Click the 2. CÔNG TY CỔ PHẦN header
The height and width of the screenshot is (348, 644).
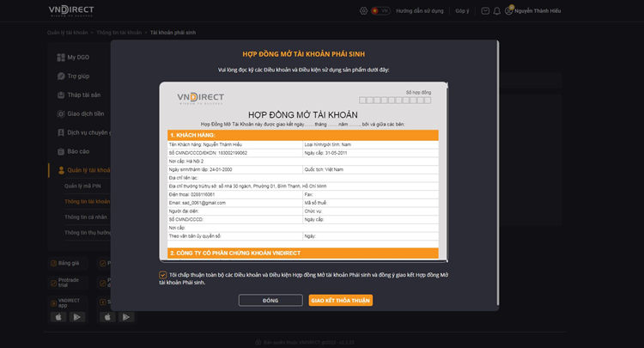(x=303, y=253)
